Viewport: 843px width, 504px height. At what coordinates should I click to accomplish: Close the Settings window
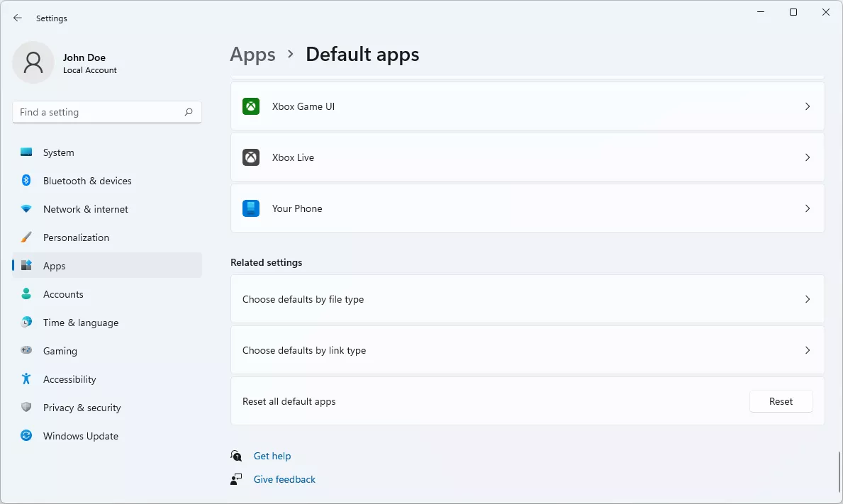[x=826, y=12]
